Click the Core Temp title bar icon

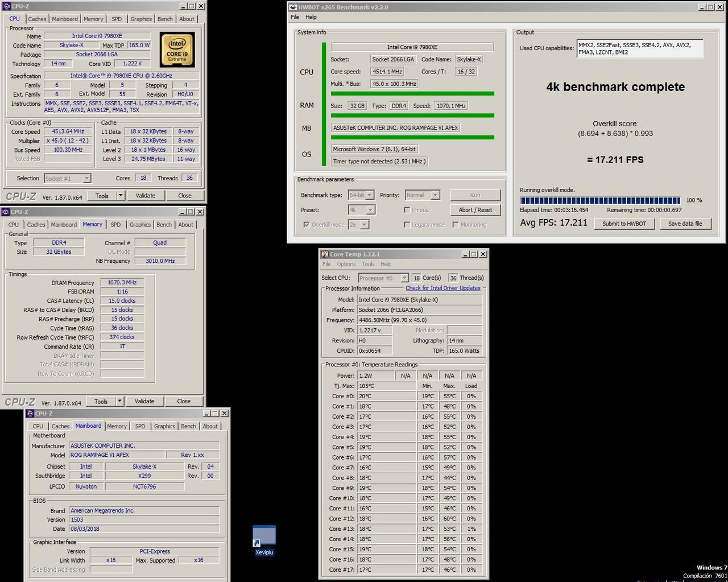click(x=325, y=254)
